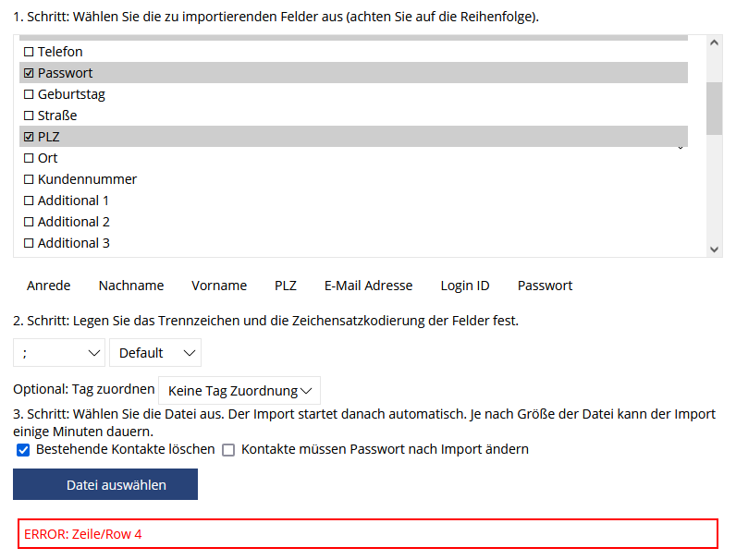Check the Telefon field checkbox
Screen dimensions: 736x560
(x=29, y=52)
